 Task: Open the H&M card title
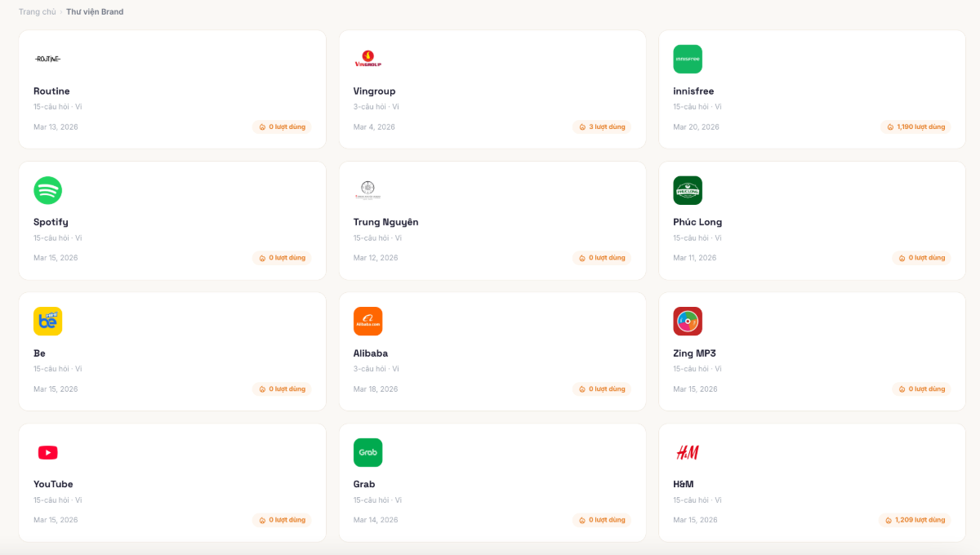point(684,484)
